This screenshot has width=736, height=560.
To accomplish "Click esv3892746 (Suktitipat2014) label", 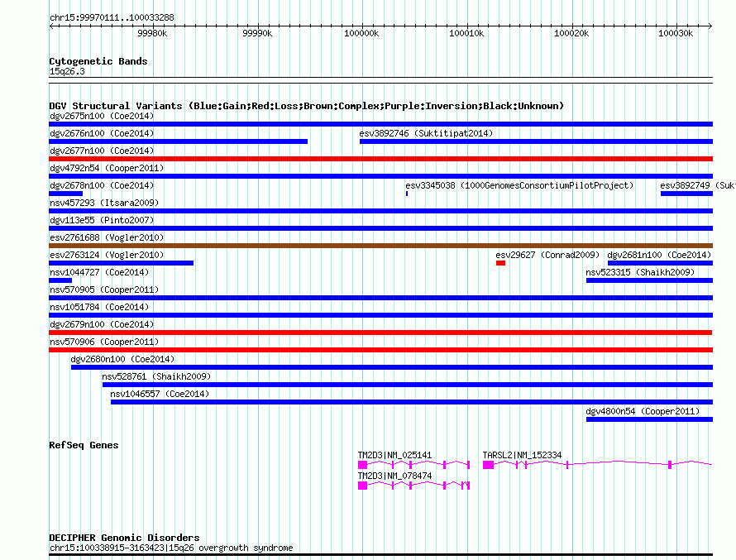I will point(426,133).
